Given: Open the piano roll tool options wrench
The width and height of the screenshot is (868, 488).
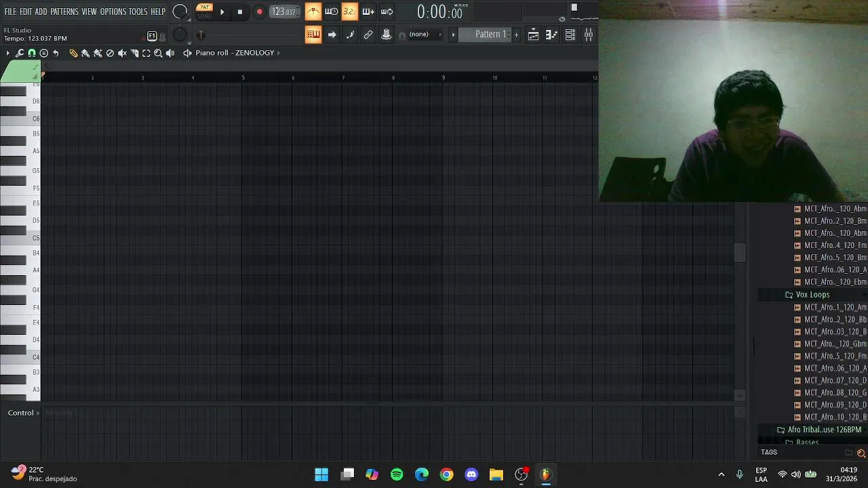Looking at the screenshot, I should coord(20,53).
